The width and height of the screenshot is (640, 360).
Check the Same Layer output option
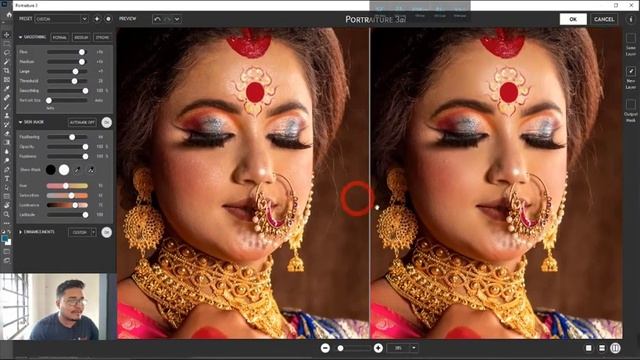(x=631, y=38)
